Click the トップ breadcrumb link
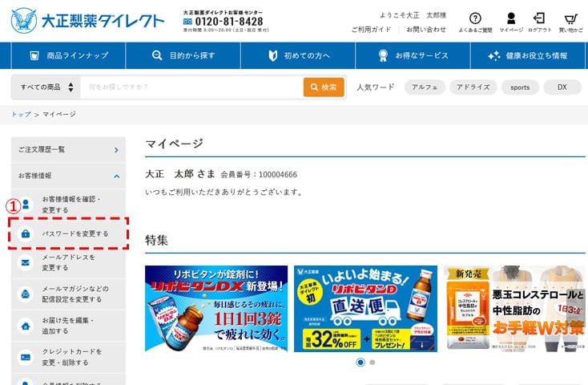The image size is (588, 385). tap(20, 115)
